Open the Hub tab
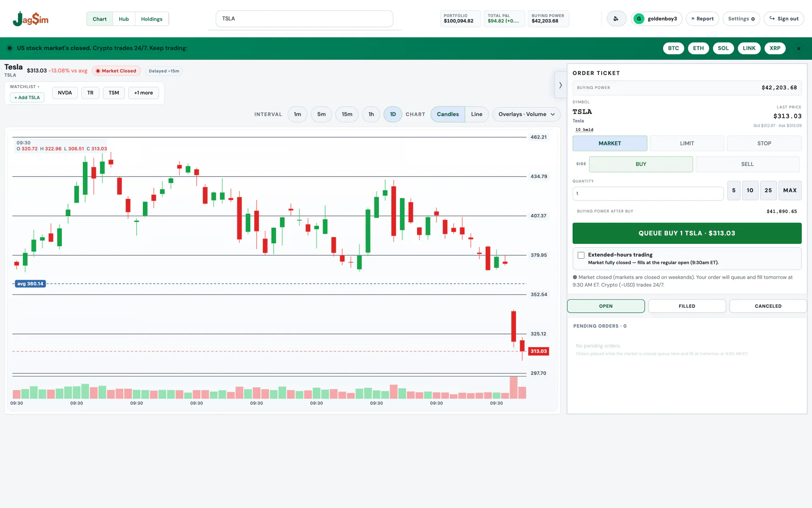 [124, 19]
